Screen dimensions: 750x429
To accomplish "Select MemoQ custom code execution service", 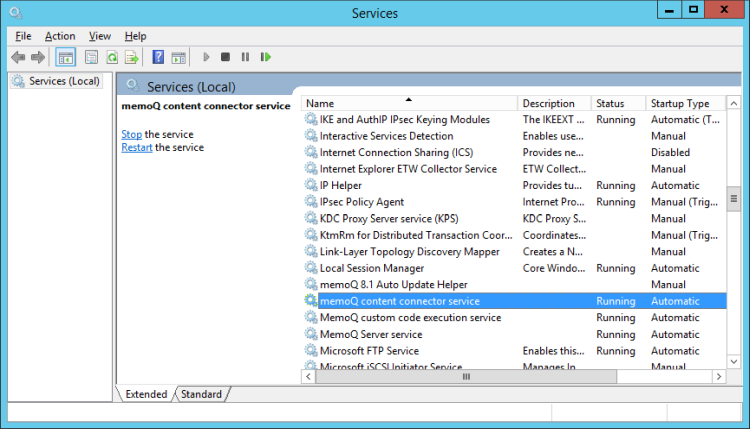I will [514, 318].
